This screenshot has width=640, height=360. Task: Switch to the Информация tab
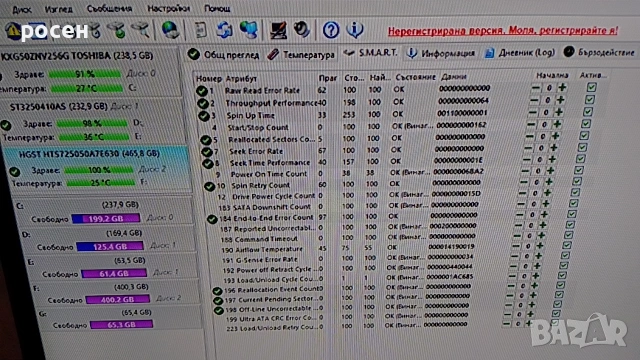(441, 53)
